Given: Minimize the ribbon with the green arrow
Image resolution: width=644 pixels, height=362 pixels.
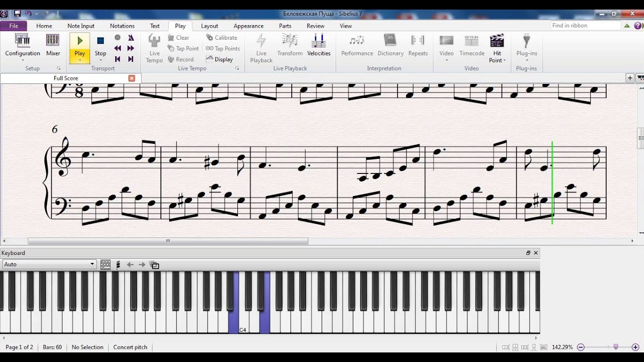Looking at the screenshot, I should [x=627, y=26].
